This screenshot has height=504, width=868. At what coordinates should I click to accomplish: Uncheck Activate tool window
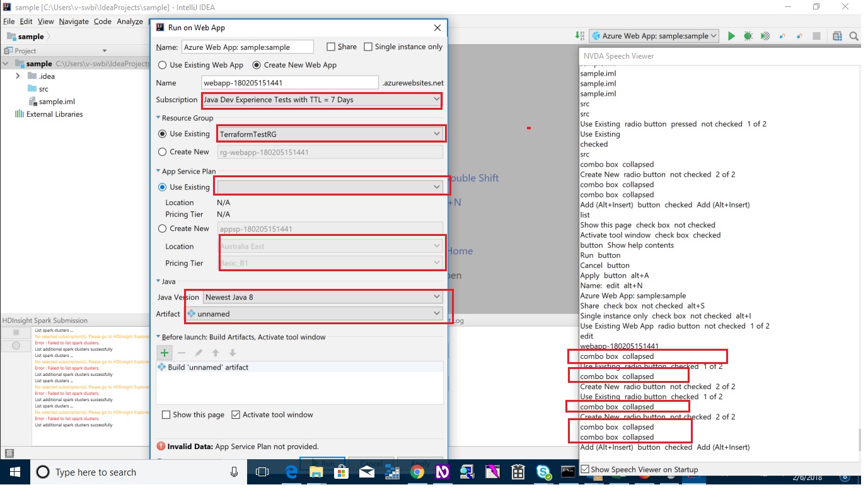[x=236, y=414]
